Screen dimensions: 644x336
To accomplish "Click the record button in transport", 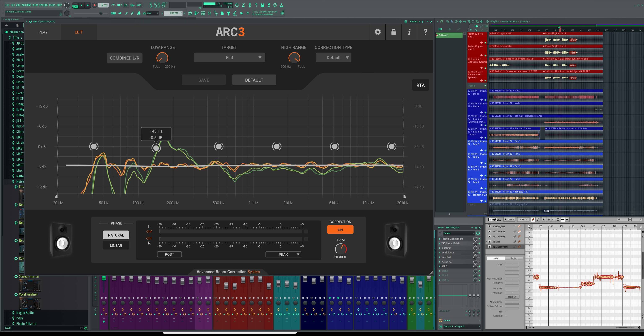I will coord(95,5).
